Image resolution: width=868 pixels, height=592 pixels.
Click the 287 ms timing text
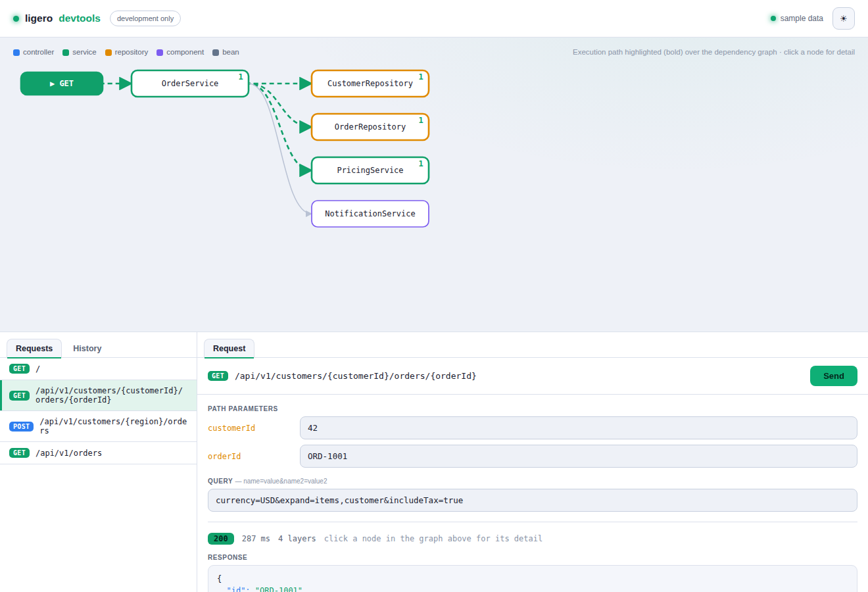(x=256, y=539)
